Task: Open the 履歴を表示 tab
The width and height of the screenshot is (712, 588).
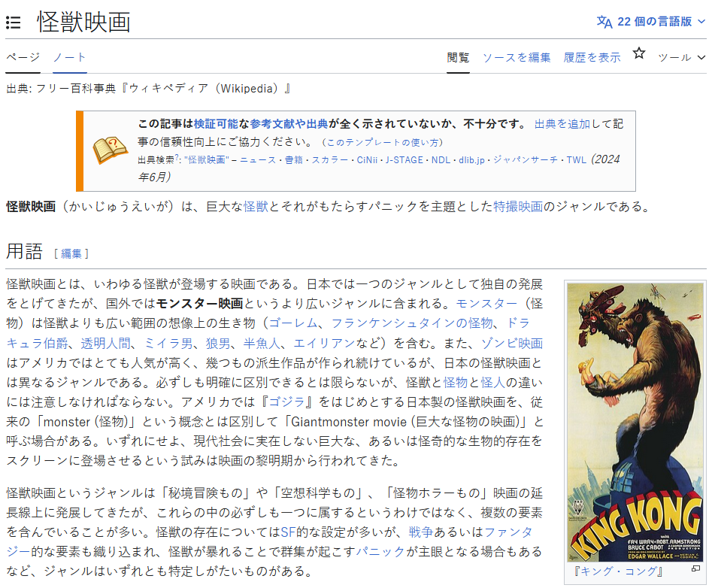Action: coord(592,58)
